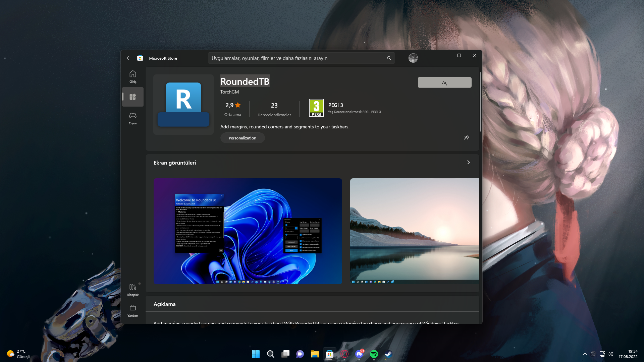Image resolution: width=644 pixels, height=362 pixels.
Task: Click the Aç open button
Action: 444,82
